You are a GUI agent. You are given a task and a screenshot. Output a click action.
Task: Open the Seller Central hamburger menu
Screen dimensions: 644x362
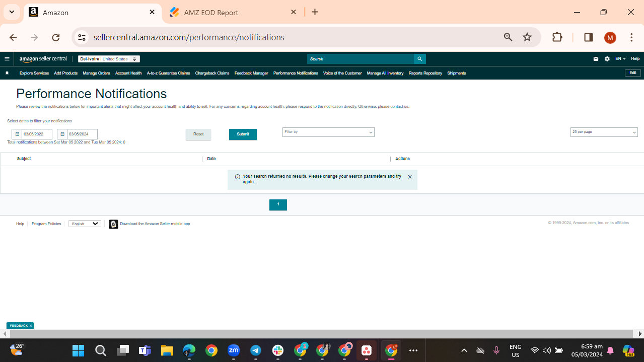coord(7,59)
